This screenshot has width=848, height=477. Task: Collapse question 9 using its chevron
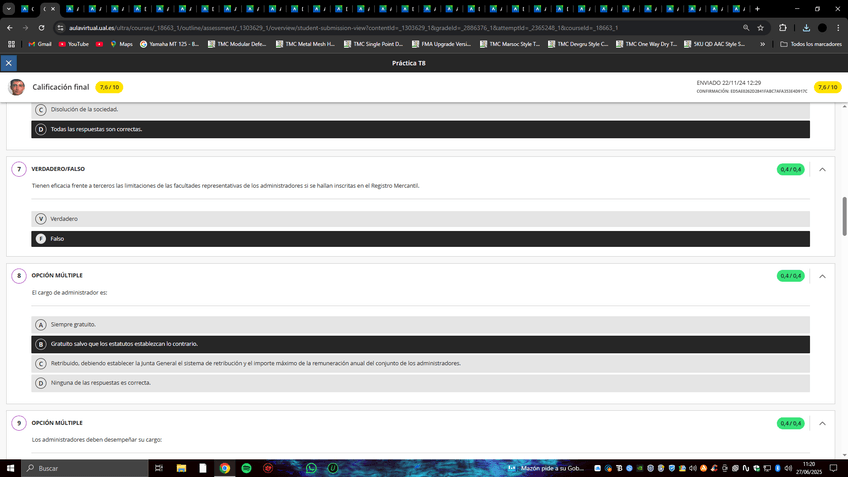point(822,423)
